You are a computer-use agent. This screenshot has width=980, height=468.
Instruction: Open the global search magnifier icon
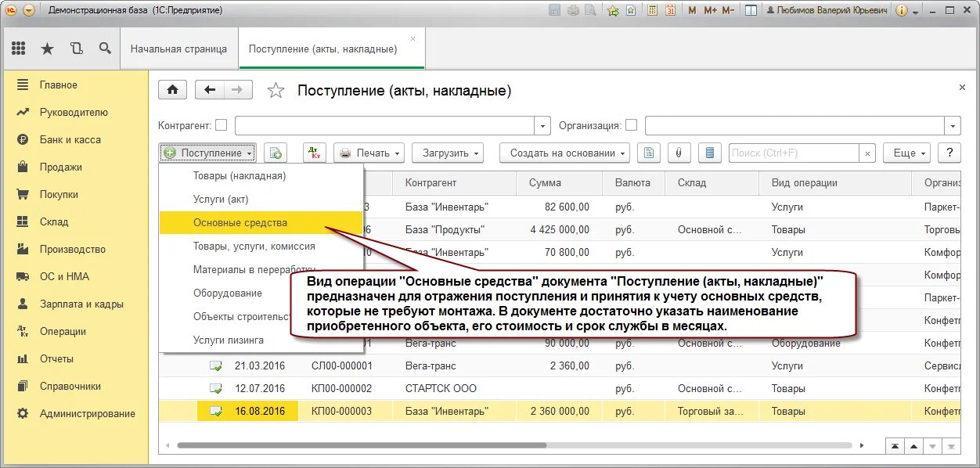coord(105,49)
